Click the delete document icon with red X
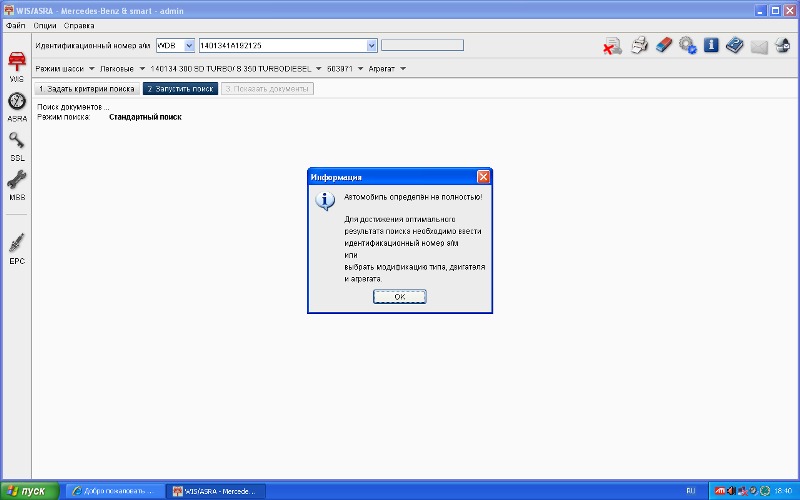Viewport: 800px width, 500px height. point(612,46)
